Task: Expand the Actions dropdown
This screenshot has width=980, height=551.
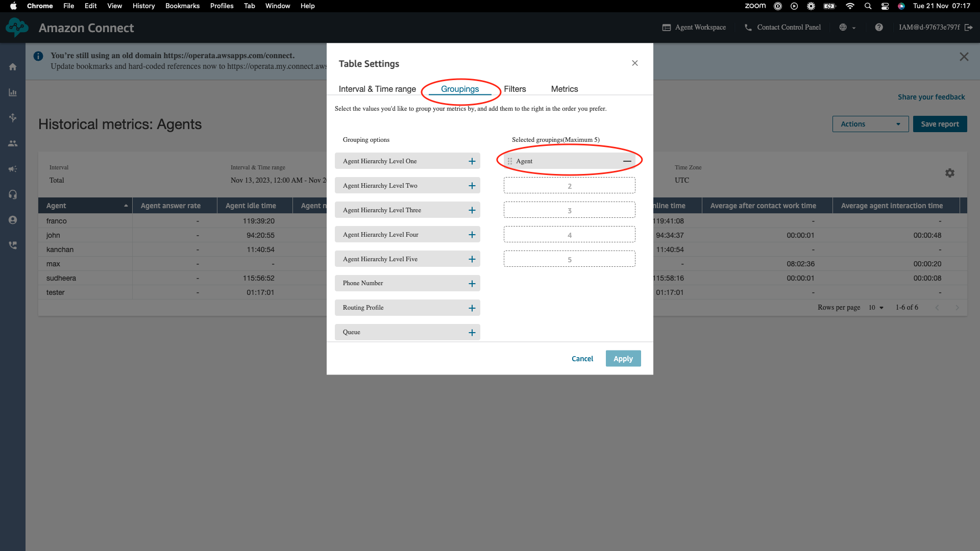Action: (870, 124)
